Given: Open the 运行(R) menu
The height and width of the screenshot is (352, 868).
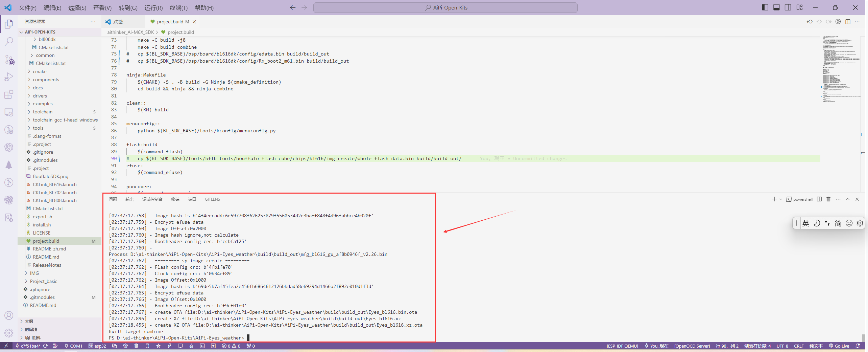Looking at the screenshot, I should tap(154, 7).
